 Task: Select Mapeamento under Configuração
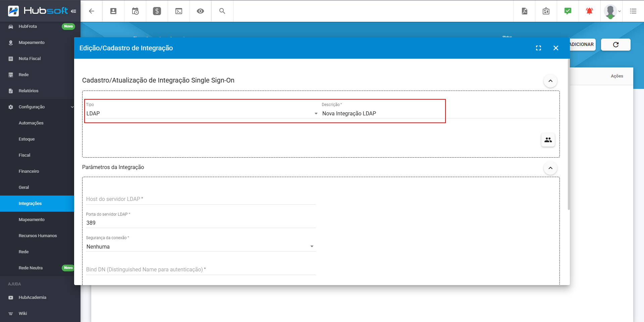tap(37, 220)
